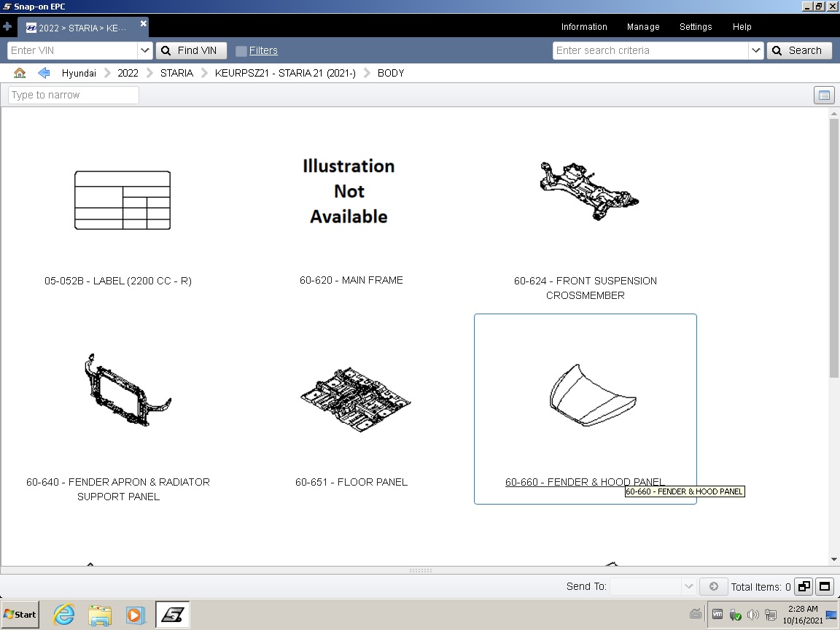Click the Send To go arrow
Viewport: 840px width, 630px height.
713,586
